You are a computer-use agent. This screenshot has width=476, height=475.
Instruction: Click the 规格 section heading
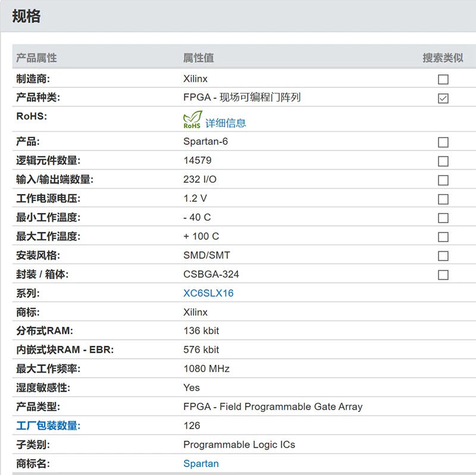click(26, 16)
